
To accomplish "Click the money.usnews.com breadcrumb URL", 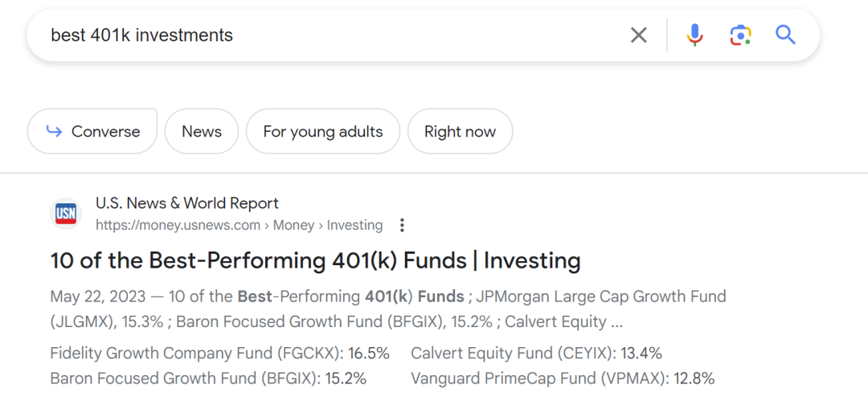I will [239, 225].
